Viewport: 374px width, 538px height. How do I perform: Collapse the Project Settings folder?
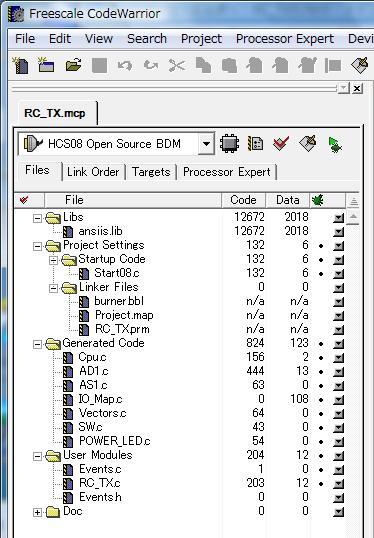pos(37,246)
